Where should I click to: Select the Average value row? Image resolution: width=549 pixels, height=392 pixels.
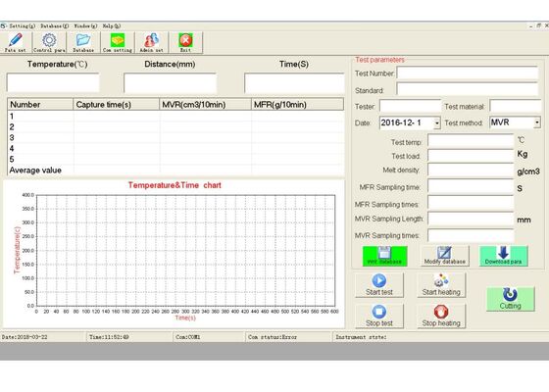pos(175,171)
